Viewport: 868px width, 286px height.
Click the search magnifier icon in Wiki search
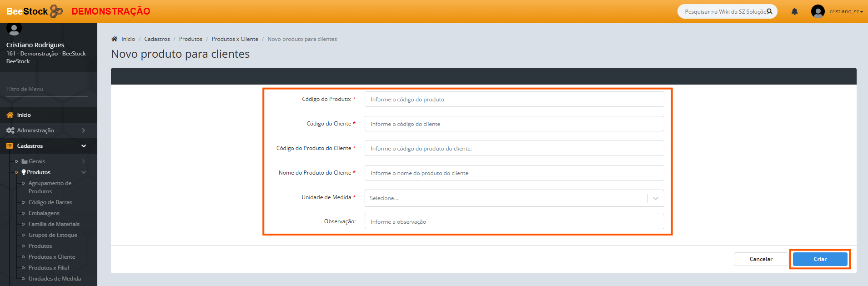coord(769,11)
